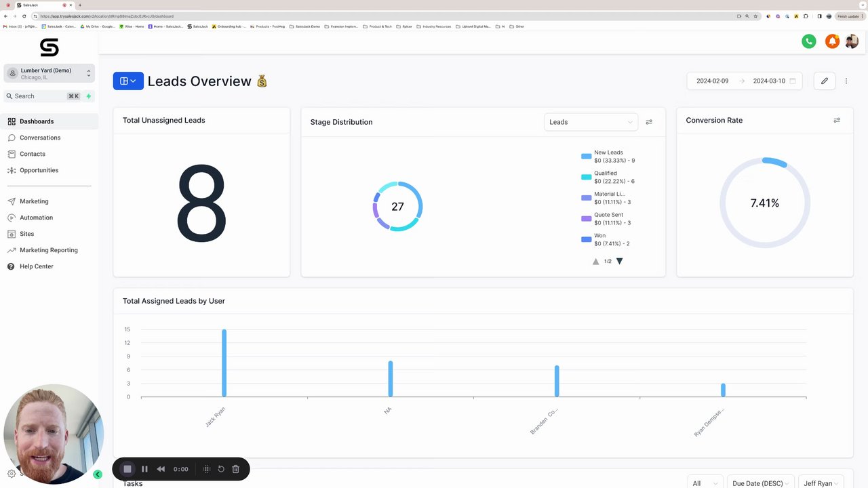Open the browser extensions puzzle icon
The height and width of the screenshot is (488, 868).
point(806,16)
